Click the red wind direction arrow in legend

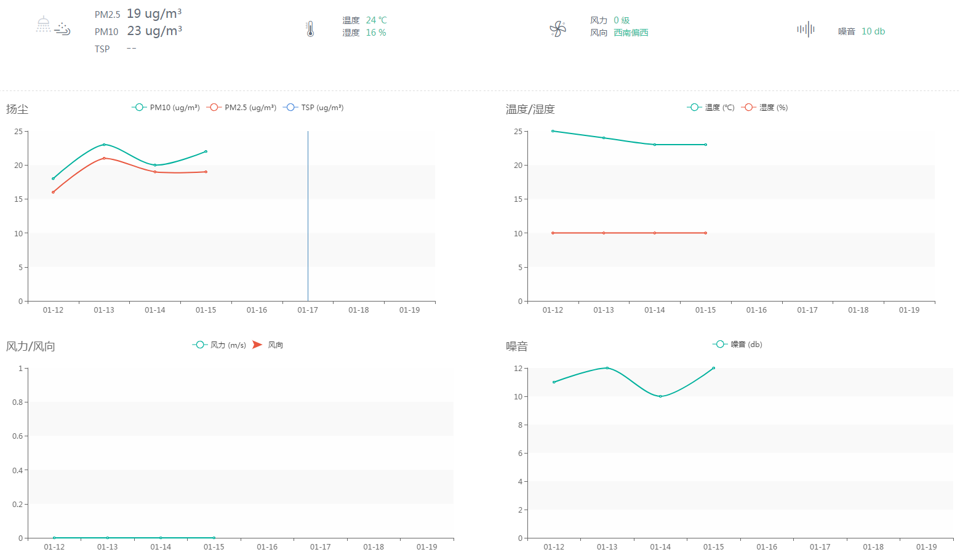pyautogui.click(x=257, y=345)
